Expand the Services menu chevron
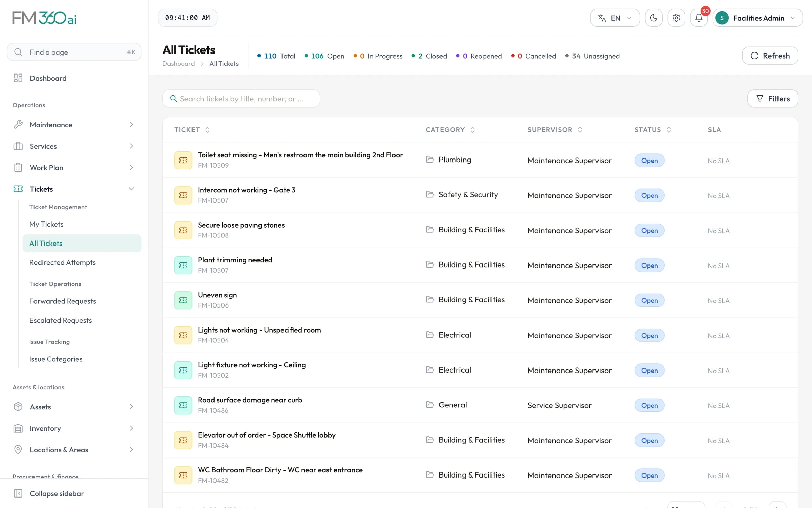The image size is (812, 508). (131, 146)
